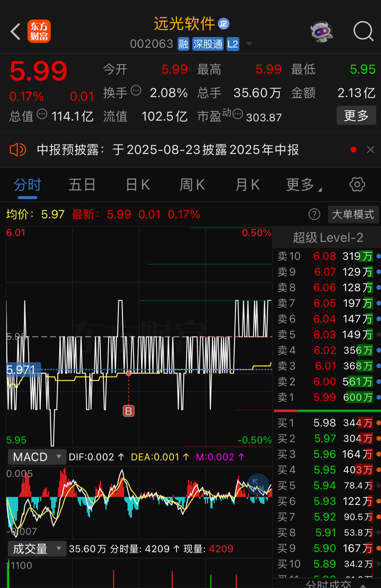The width and height of the screenshot is (381, 588).
Task: Select the 卖7 6.05 order row
Action: click(327, 303)
